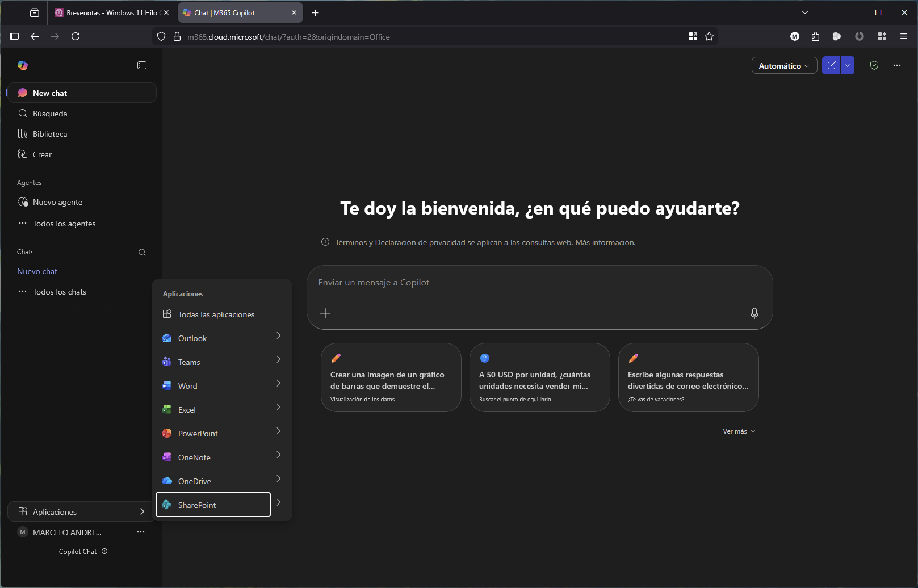Click the shield protection icon

pyautogui.click(x=874, y=66)
